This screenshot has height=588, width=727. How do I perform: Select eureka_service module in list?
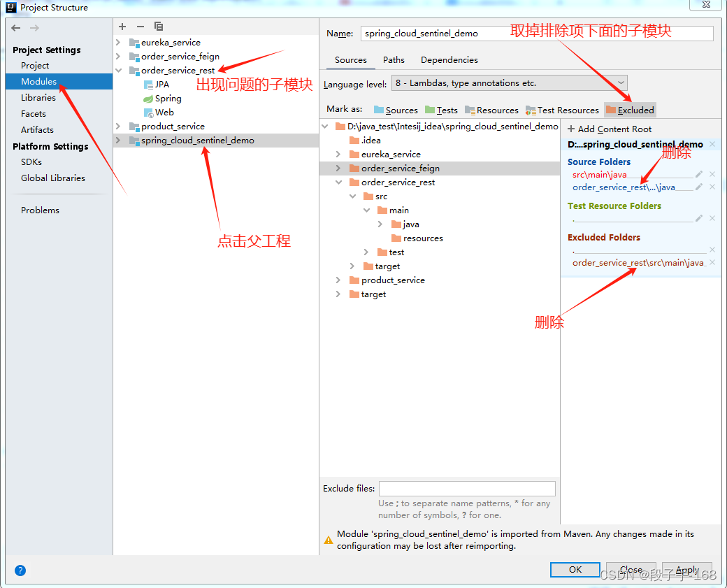pos(165,42)
